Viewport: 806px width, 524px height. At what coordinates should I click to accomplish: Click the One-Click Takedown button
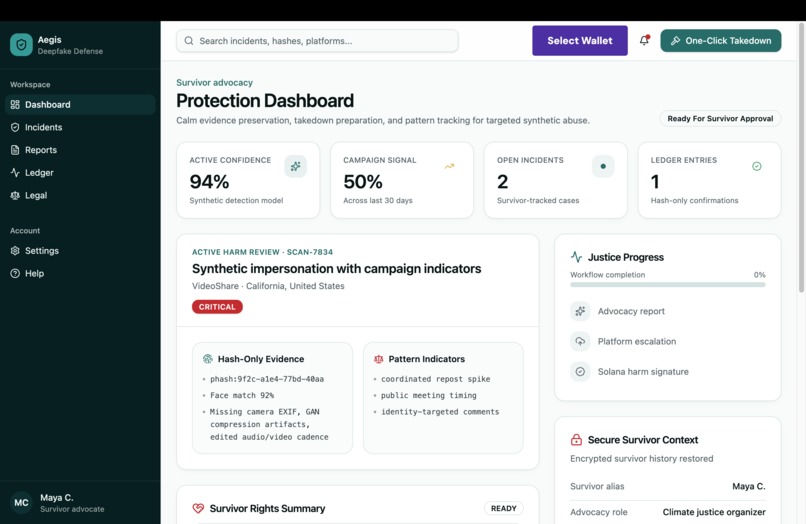coord(720,41)
